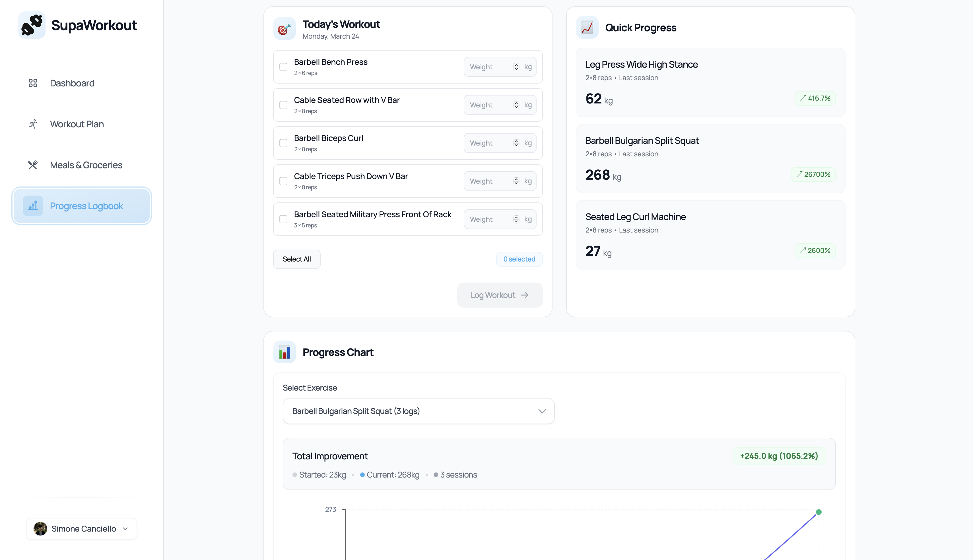Check the Barbell Bench Press checkbox
973x560 pixels.
pos(283,67)
